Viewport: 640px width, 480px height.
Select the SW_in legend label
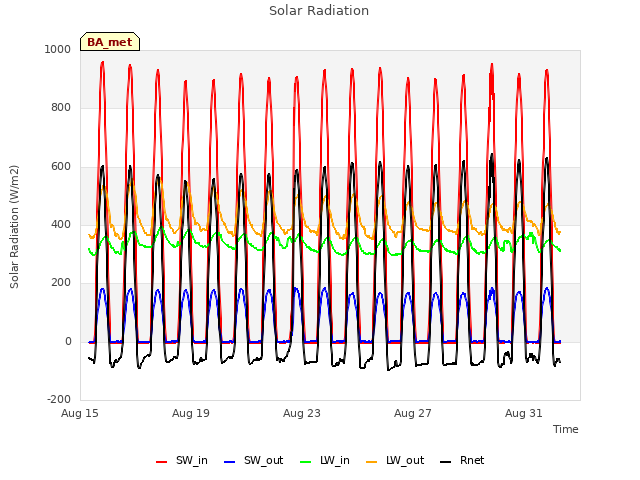[x=192, y=460]
